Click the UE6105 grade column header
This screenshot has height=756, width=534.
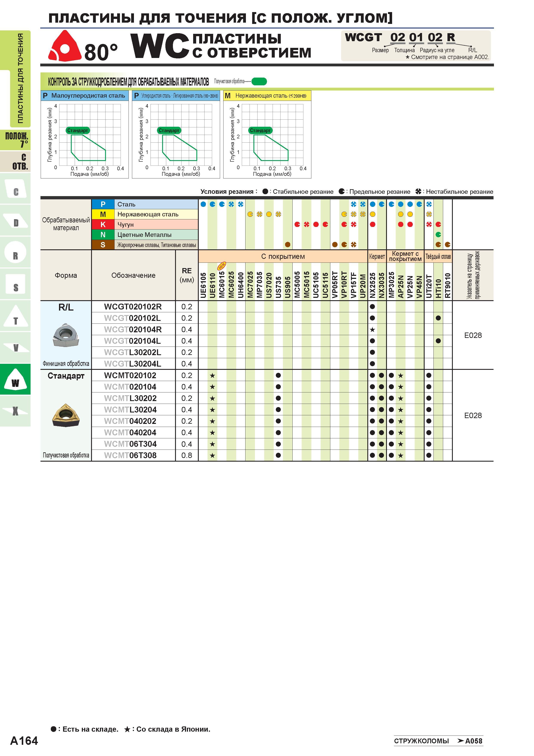(203, 285)
